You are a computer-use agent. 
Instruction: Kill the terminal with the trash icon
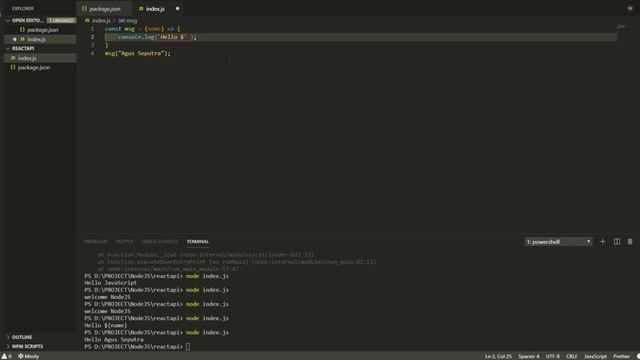(x=630, y=242)
